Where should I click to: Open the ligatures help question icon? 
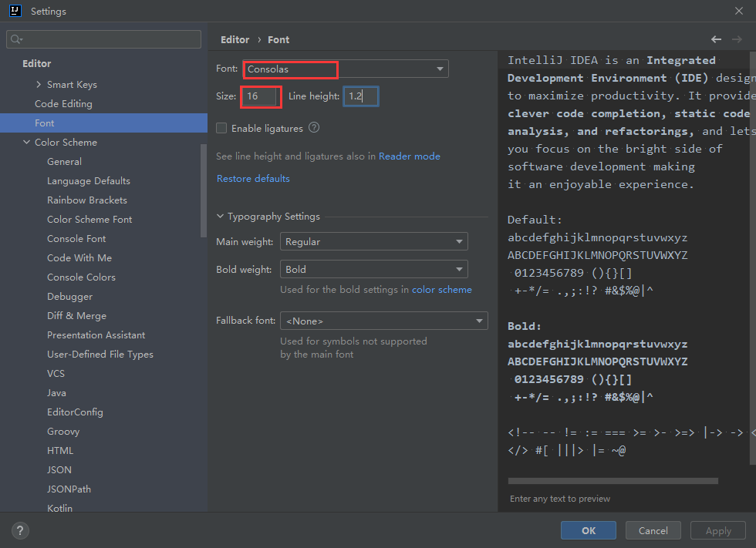pyautogui.click(x=314, y=128)
